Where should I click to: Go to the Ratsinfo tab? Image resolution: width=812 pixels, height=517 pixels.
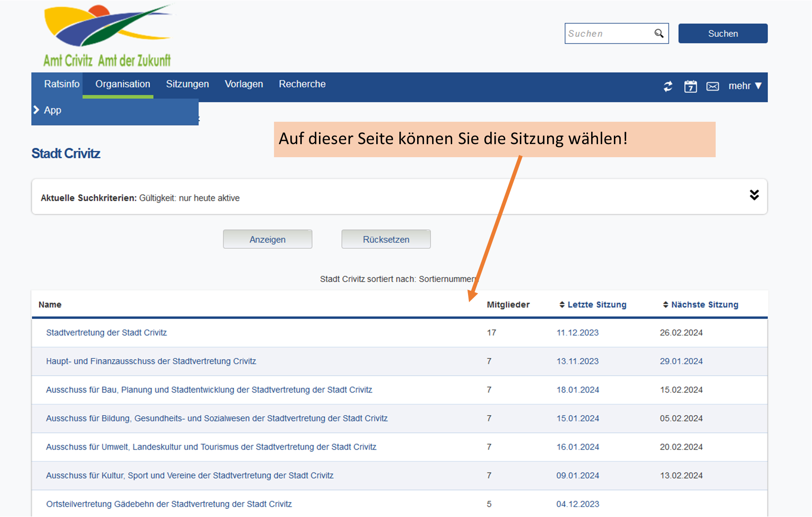point(61,84)
